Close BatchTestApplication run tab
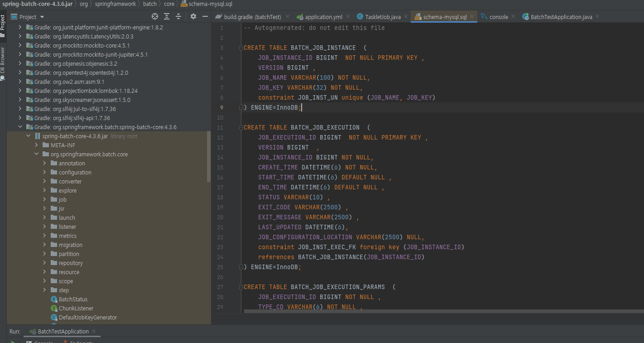This screenshot has height=343, width=644. pos(94,331)
